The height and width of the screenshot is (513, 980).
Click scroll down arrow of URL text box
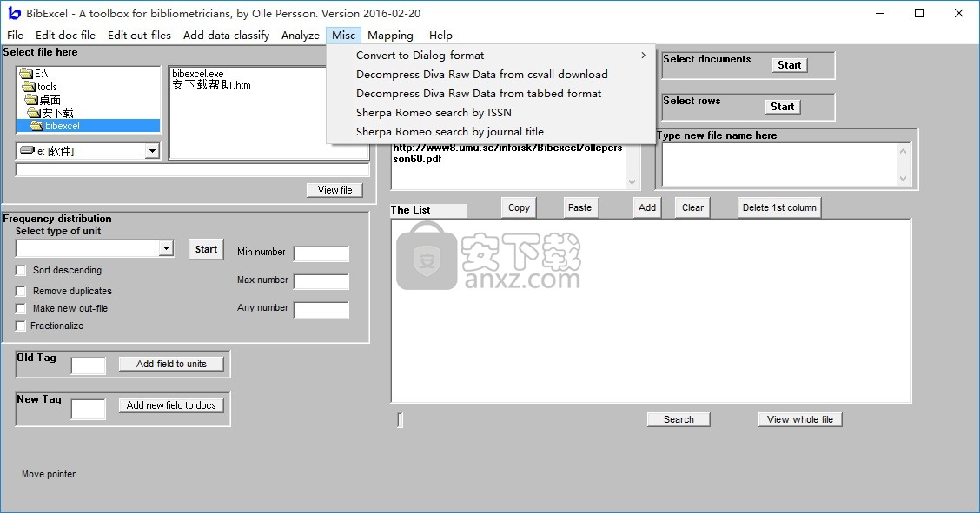[632, 182]
